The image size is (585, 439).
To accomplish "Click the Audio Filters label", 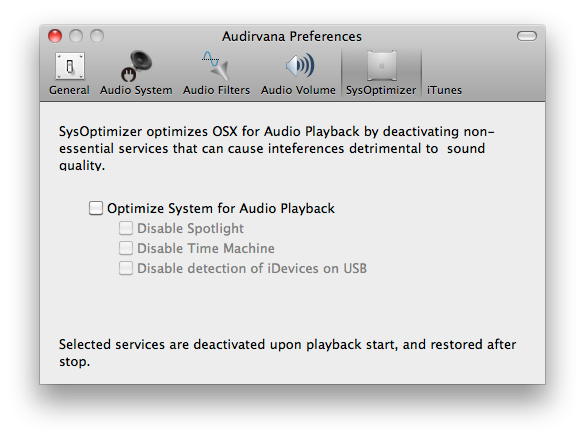I will 216,90.
